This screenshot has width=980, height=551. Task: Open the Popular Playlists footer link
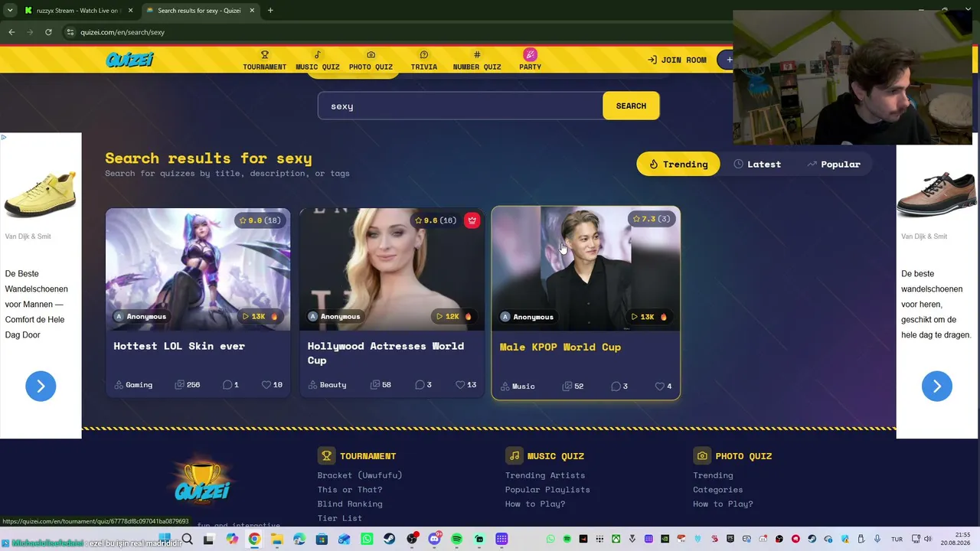[547, 490]
